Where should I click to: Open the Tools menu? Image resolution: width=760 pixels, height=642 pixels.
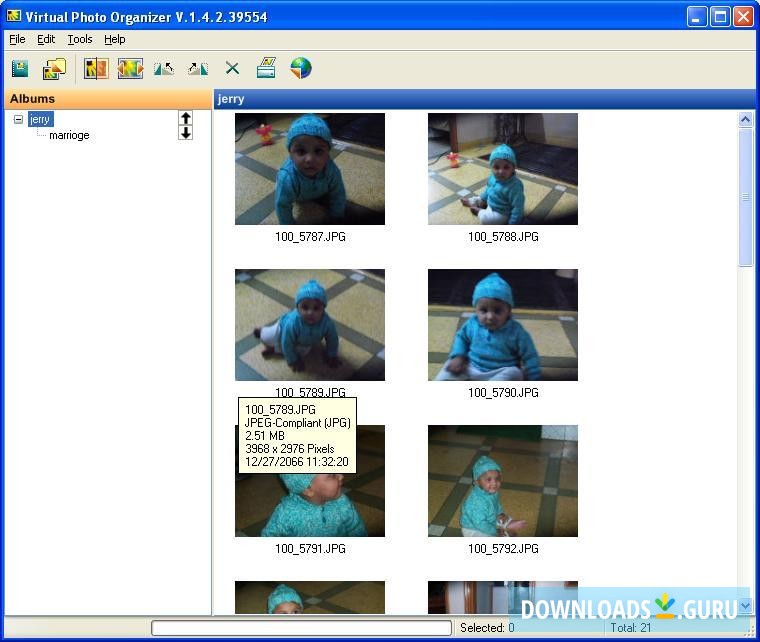(79, 39)
